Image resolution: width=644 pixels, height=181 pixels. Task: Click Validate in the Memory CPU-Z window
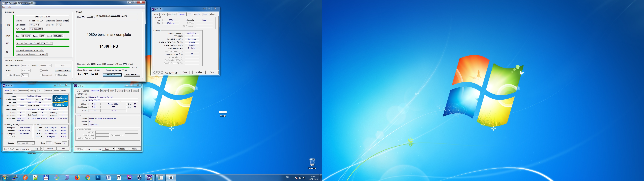tap(199, 72)
